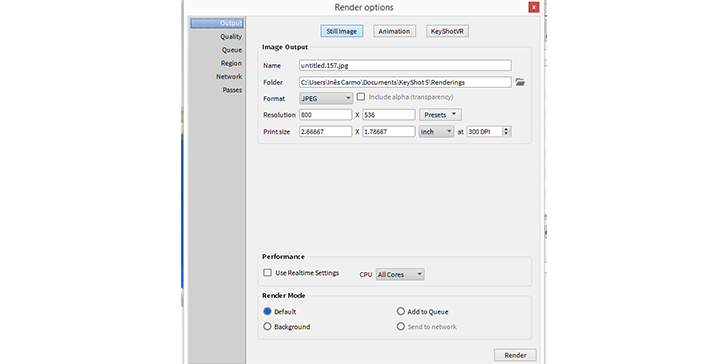This screenshot has height=364, width=719.
Task: Click the print width field 2.66667
Action: click(326, 132)
